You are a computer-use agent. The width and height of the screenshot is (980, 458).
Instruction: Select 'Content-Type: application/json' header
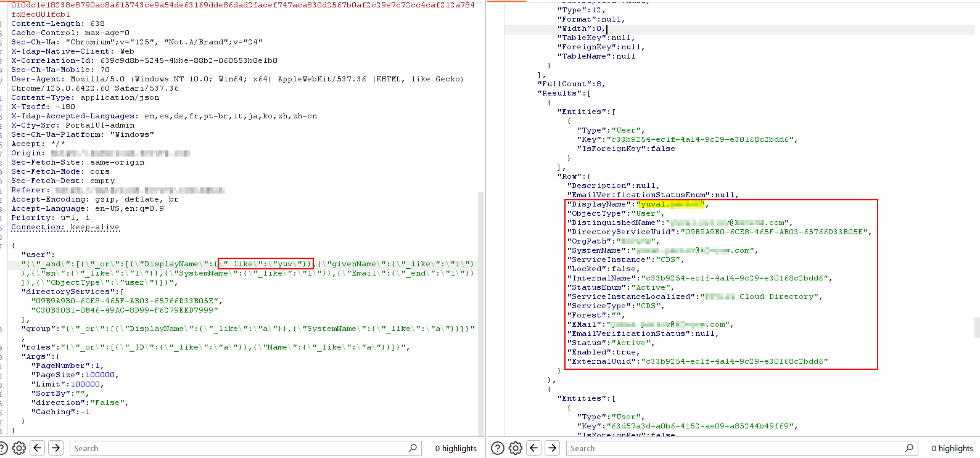85,97
